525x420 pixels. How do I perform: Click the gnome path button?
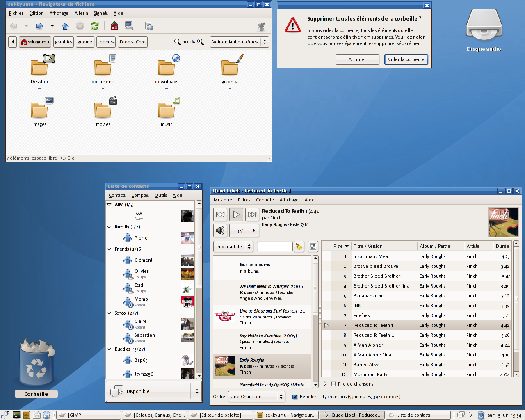pyautogui.click(x=85, y=42)
